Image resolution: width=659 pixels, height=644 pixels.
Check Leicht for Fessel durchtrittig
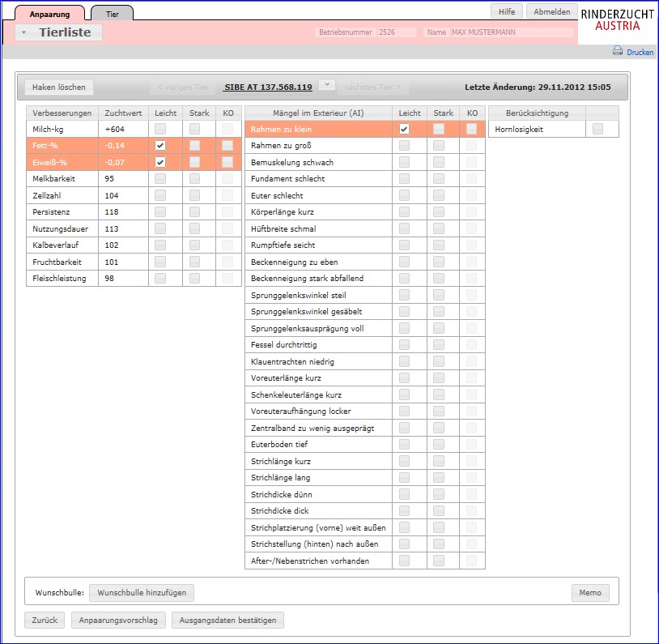point(404,345)
